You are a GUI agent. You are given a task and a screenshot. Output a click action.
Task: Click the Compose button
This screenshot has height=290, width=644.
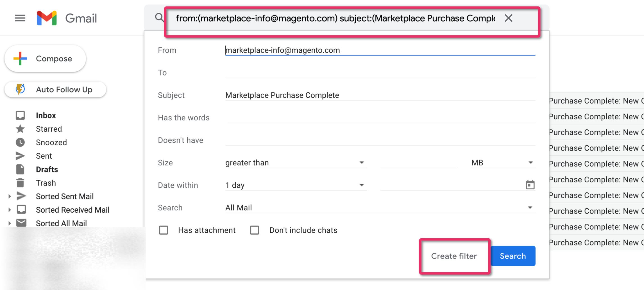pyautogui.click(x=45, y=59)
